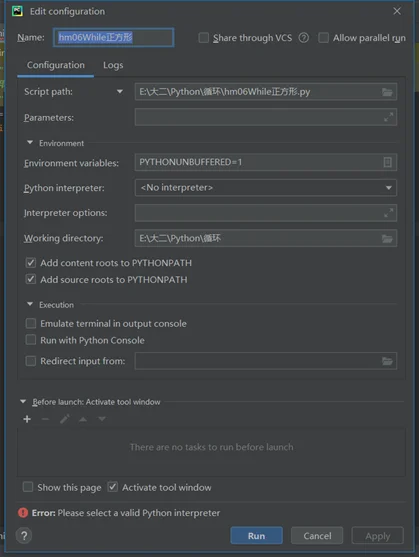Open help for Share through VCS
419x557 pixels.
point(304,38)
